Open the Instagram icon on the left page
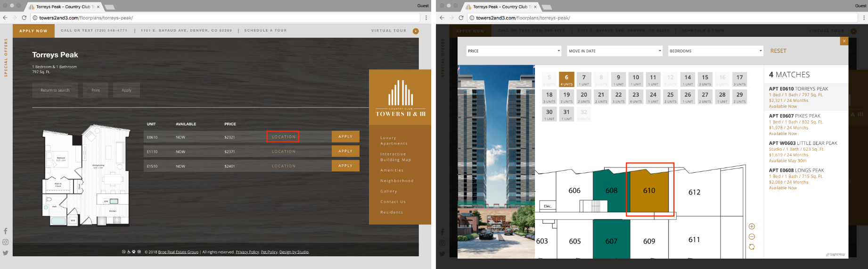This screenshot has width=868, height=269. tap(5, 242)
